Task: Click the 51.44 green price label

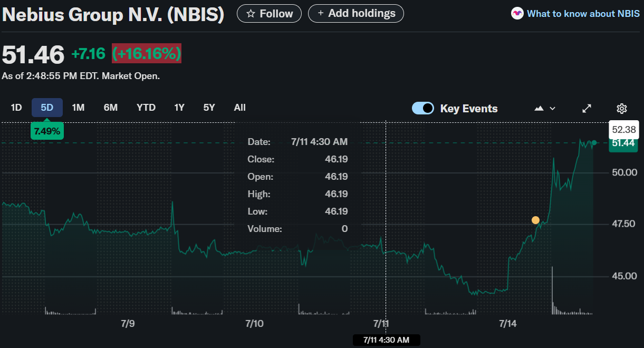Action: tap(623, 143)
